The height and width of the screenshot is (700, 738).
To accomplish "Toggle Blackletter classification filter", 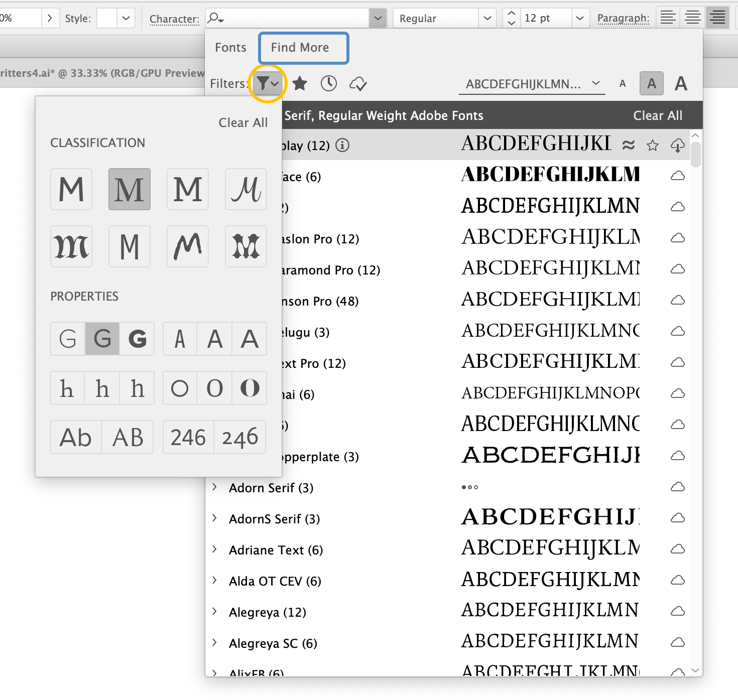I will coord(71,246).
